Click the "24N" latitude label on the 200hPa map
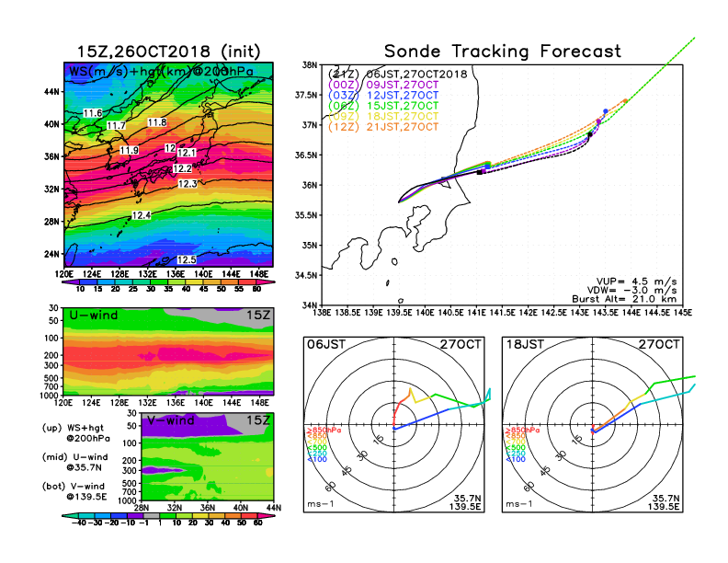 (52, 254)
